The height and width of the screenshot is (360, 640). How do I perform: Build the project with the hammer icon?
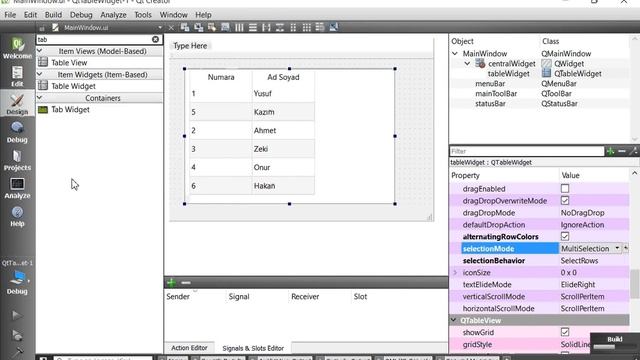pyautogui.click(x=17, y=352)
